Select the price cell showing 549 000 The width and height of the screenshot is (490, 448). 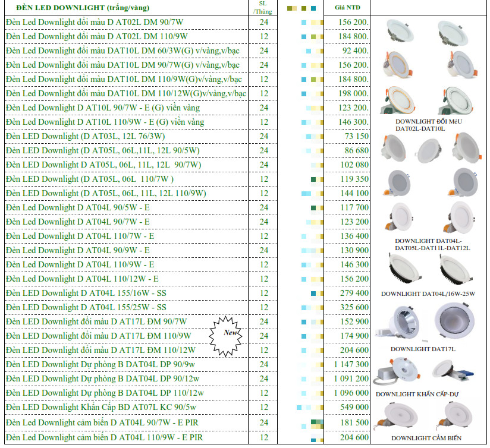(353, 407)
